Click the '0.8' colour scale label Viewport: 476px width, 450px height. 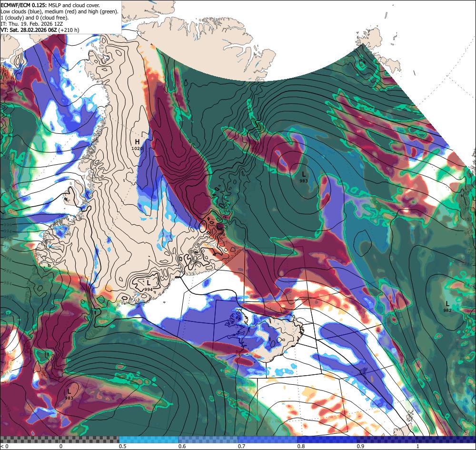pyautogui.click(x=301, y=446)
